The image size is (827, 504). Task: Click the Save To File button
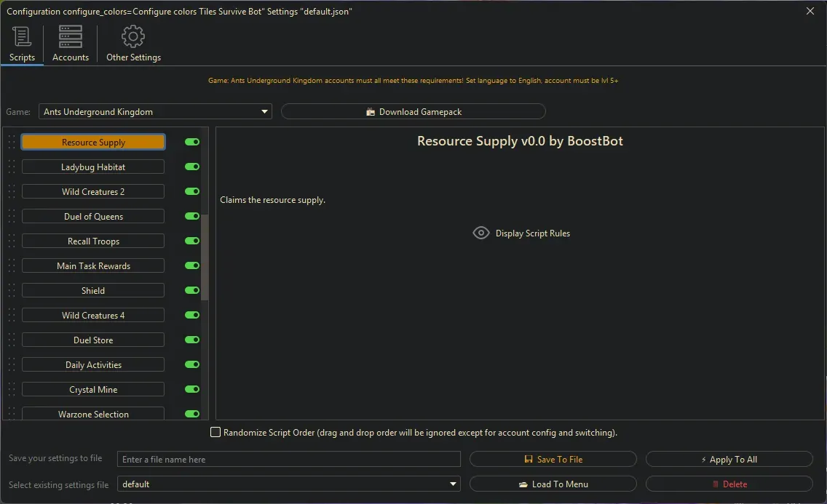click(x=553, y=460)
